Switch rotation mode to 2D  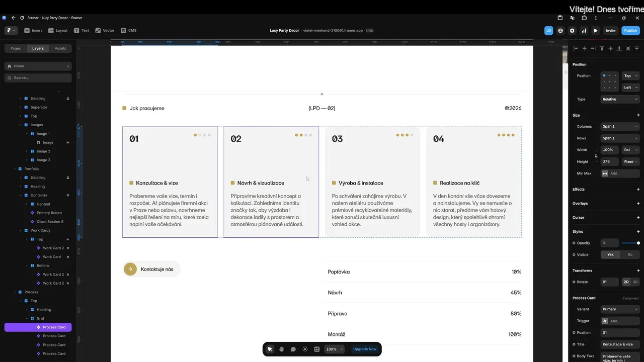point(626,282)
